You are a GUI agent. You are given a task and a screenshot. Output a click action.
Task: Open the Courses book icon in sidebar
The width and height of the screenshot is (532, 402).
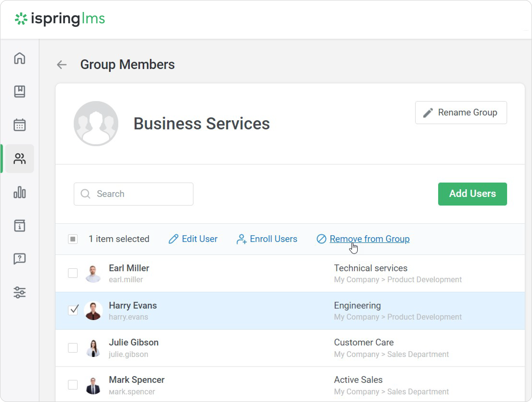pyautogui.click(x=19, y=92)
